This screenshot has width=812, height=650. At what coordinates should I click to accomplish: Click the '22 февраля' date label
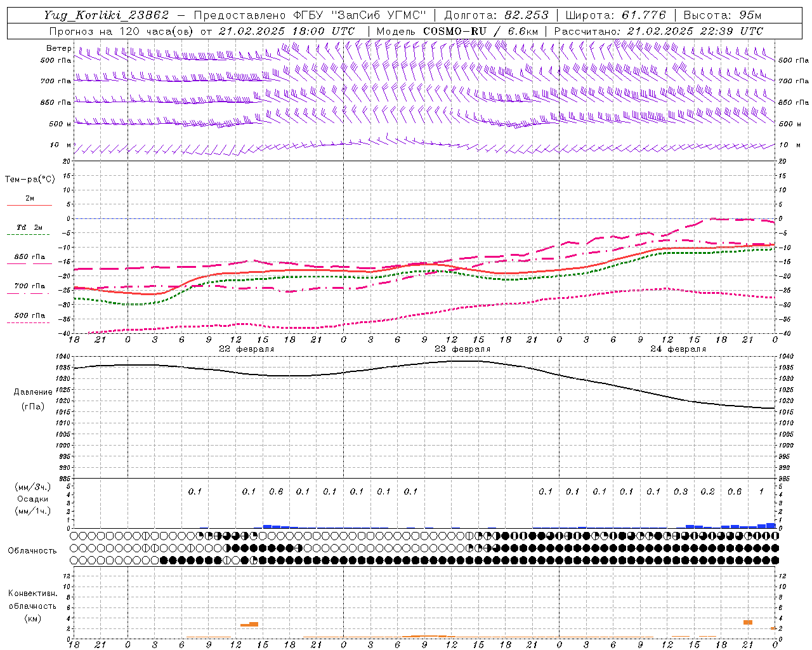click(247, 349)
